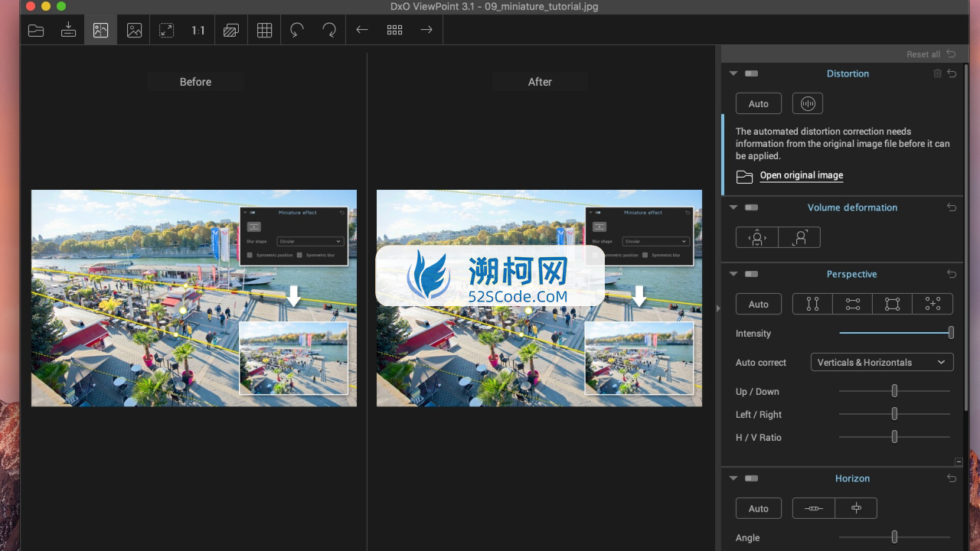
Task: Select the 8-point perspective tool
Action: [x=933, y=304]
